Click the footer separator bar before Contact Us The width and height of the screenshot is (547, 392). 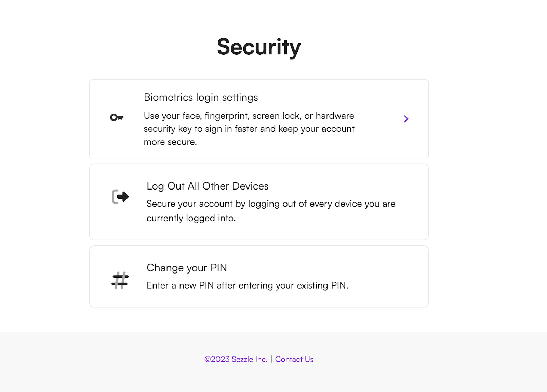(271, 359)
